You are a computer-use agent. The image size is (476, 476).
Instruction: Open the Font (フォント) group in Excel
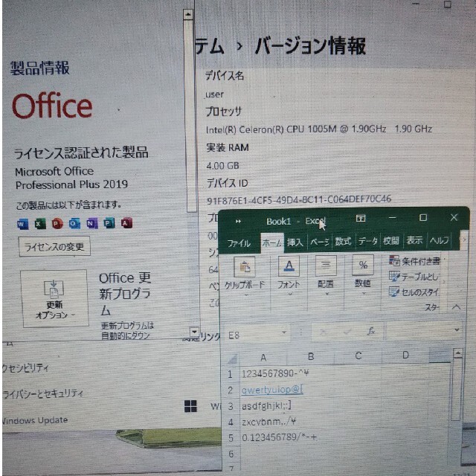(x=289, y=266)
